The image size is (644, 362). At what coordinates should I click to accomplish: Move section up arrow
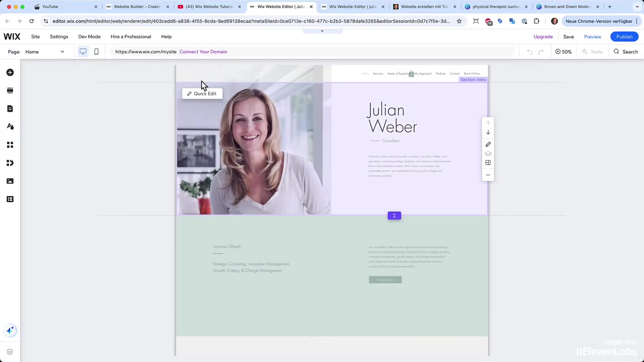click(x=488, y=123)
